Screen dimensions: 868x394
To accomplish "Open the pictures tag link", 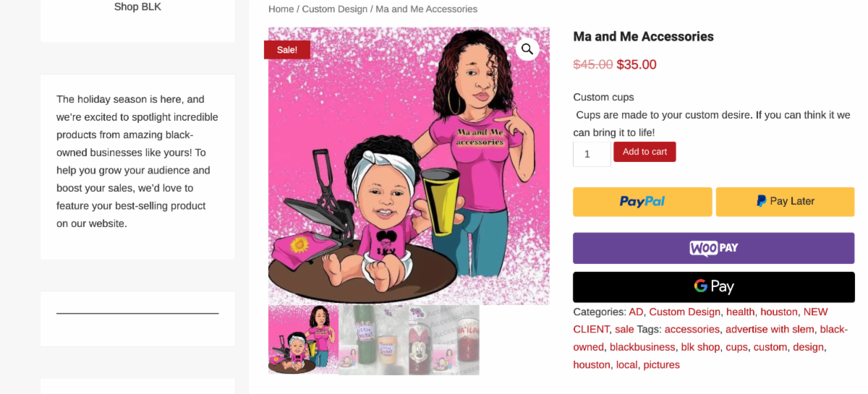I will coord(662,365).
